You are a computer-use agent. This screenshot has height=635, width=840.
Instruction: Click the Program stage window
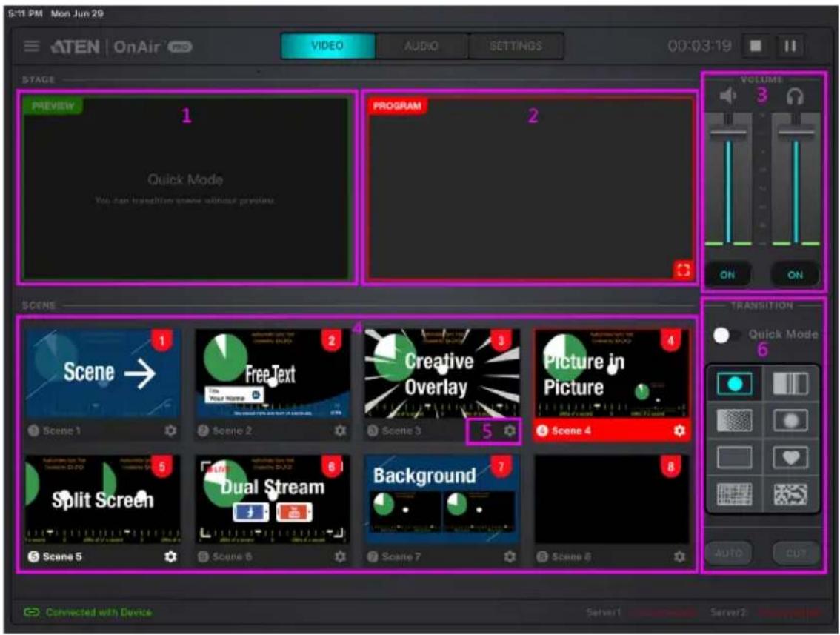coord(530,187)
